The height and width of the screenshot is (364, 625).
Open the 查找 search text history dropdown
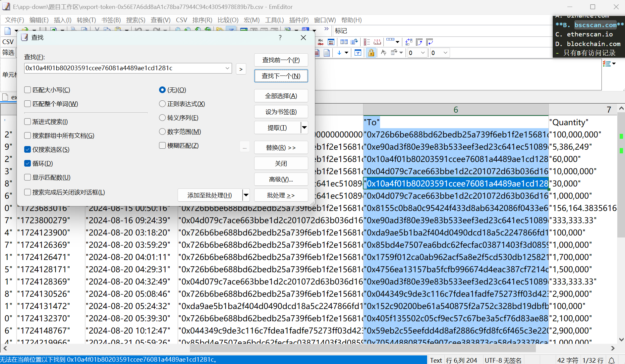(x=227, y=68)
